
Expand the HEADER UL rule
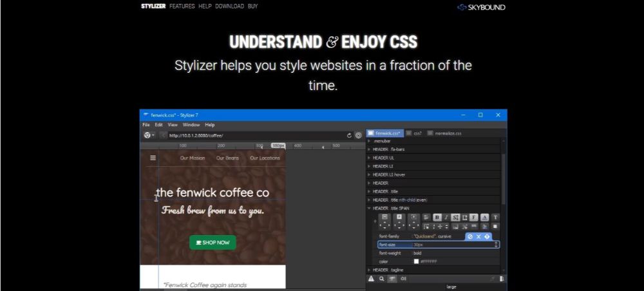tap(369, 158)
